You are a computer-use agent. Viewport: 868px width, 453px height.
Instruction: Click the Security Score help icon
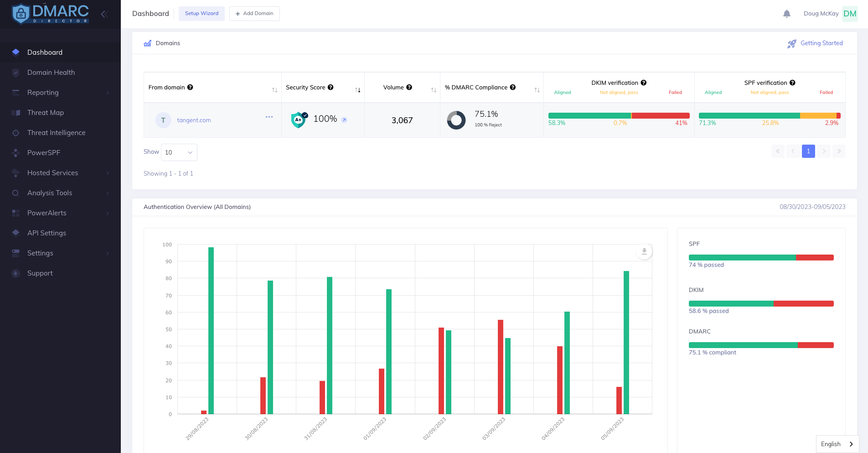pyautogui.click(x=331, y=87)
